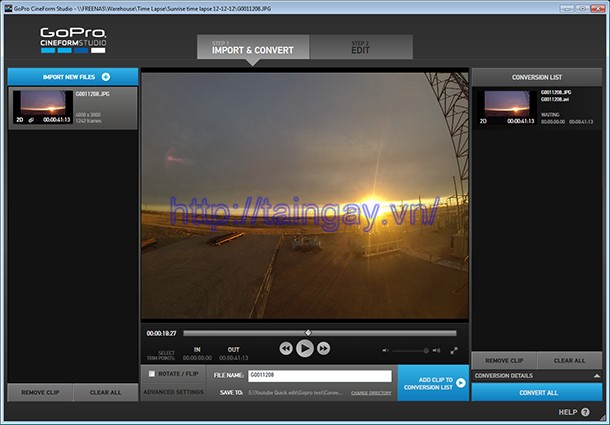Image resolution: width=610 pixels, height=425 pixels.
Task: Open Advanced Settings
Action: (x=172, y=392)
